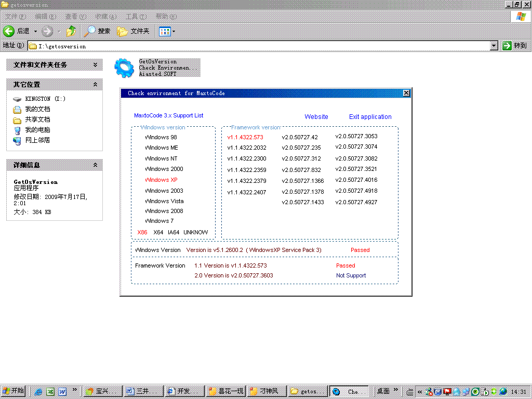
Task: Collapse the 其它位置 panel
Action: (x=96, y=84)
